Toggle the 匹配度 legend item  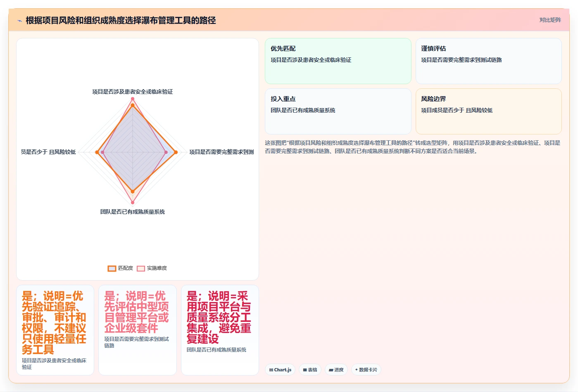tap(121, 268)
